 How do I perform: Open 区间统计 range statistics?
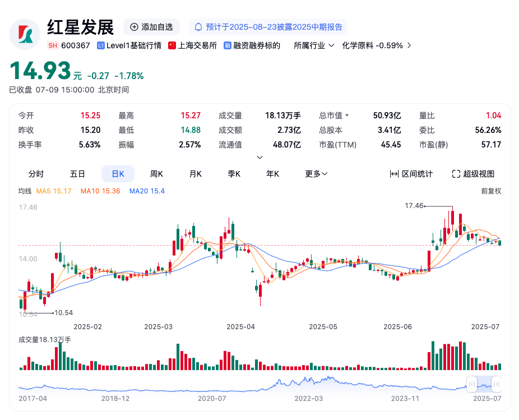coord(411,174)
